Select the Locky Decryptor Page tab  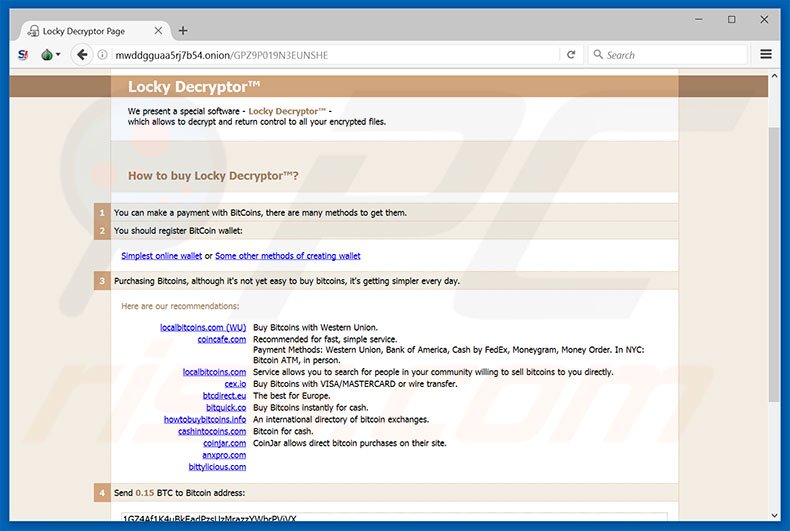click(x=96, y=31)
